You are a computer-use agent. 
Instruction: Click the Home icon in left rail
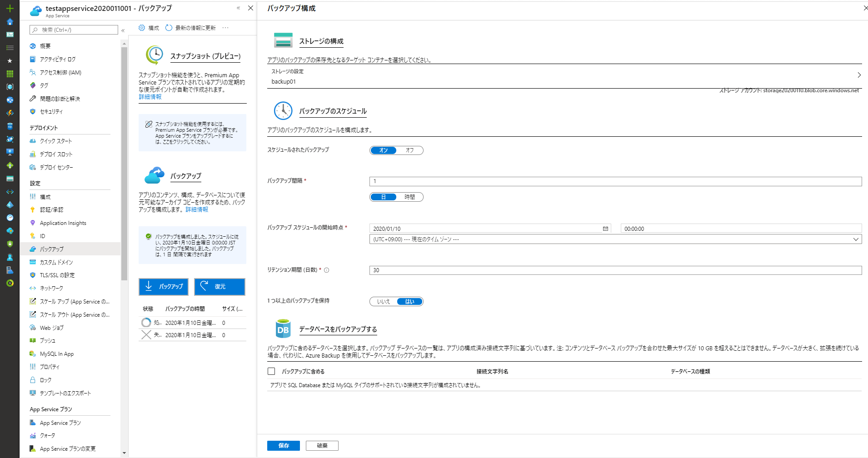tap(10, 21)
